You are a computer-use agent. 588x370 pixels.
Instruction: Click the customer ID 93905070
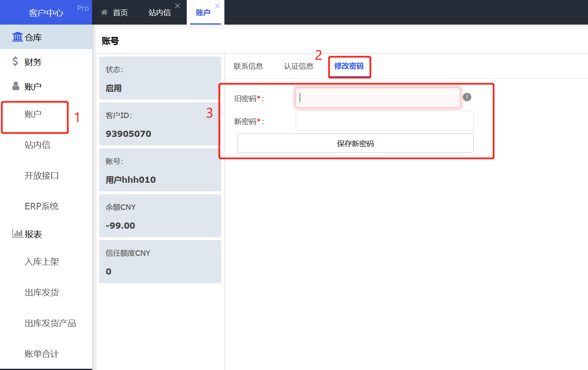129,134
